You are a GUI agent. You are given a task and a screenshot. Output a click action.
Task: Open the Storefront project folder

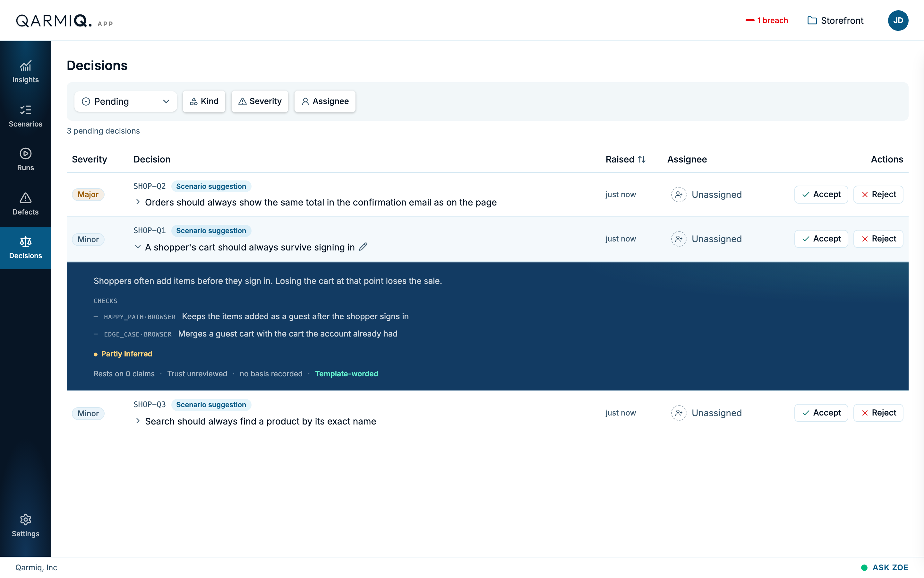pos(835,21)
